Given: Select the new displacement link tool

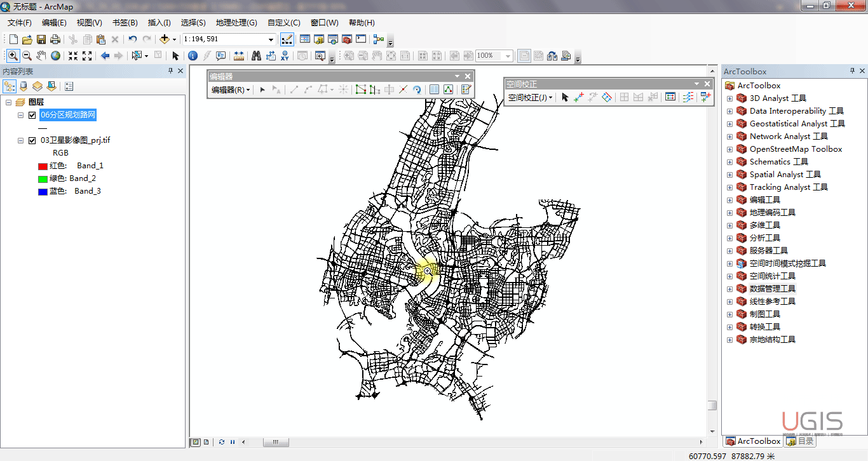Looking at the screenshot, I should coord(578,98).
